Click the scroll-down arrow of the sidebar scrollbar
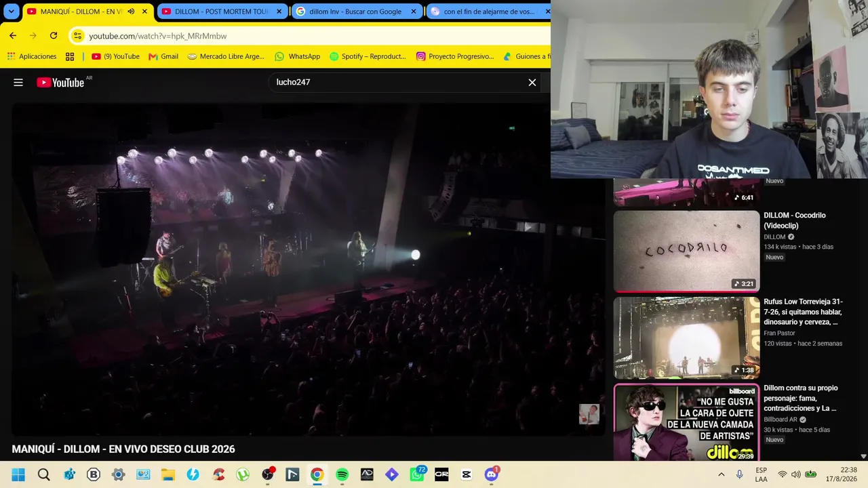This screenshot has width=868, height=488. click(x=863, y=457)
